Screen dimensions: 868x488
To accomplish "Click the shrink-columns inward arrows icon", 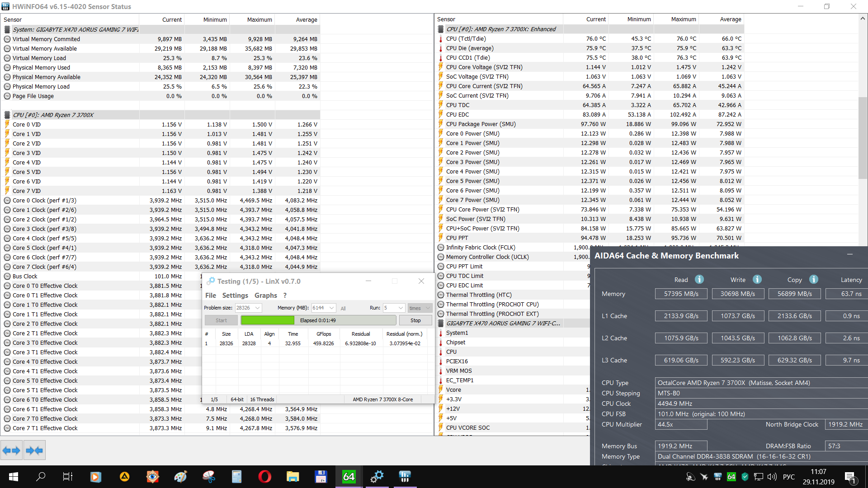I will (34, 450).
